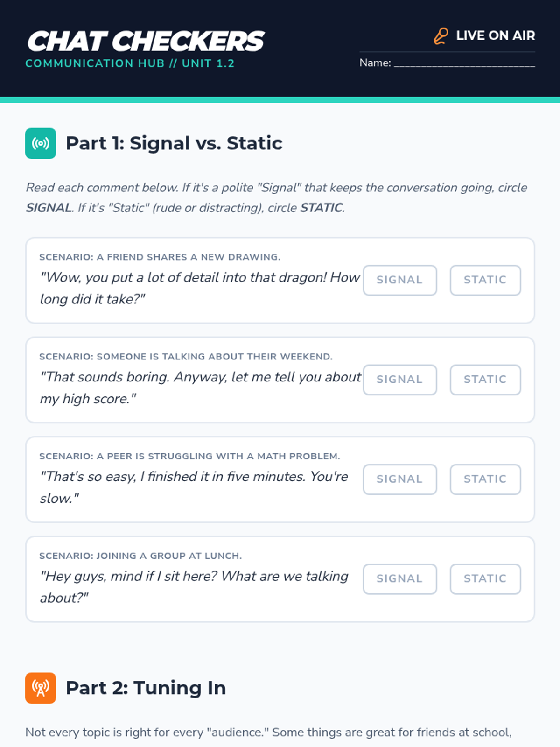Circle STATIC for the weekend high score comment

tap(485, 380)
